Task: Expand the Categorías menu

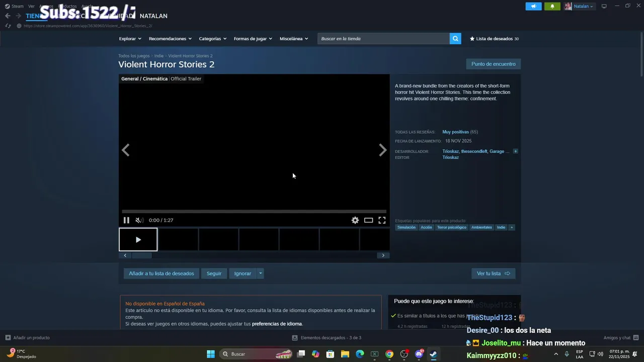Action: coord(213,39)
